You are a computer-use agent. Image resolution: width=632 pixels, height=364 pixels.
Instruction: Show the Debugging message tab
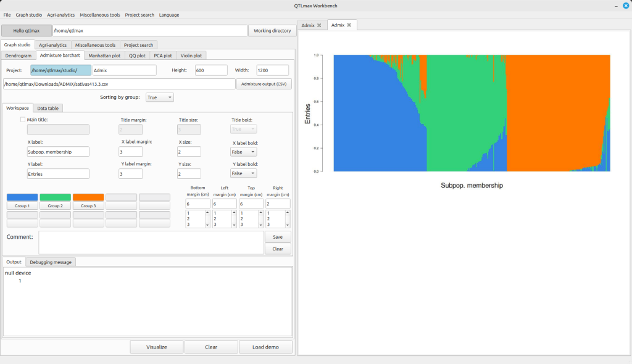coord(51,262)
